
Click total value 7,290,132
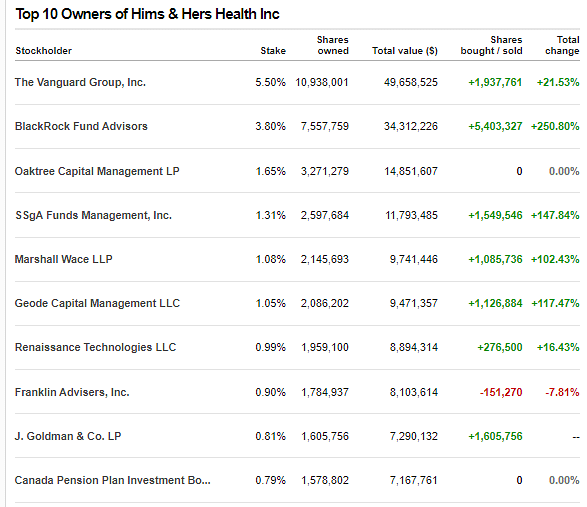pos(414,436)
